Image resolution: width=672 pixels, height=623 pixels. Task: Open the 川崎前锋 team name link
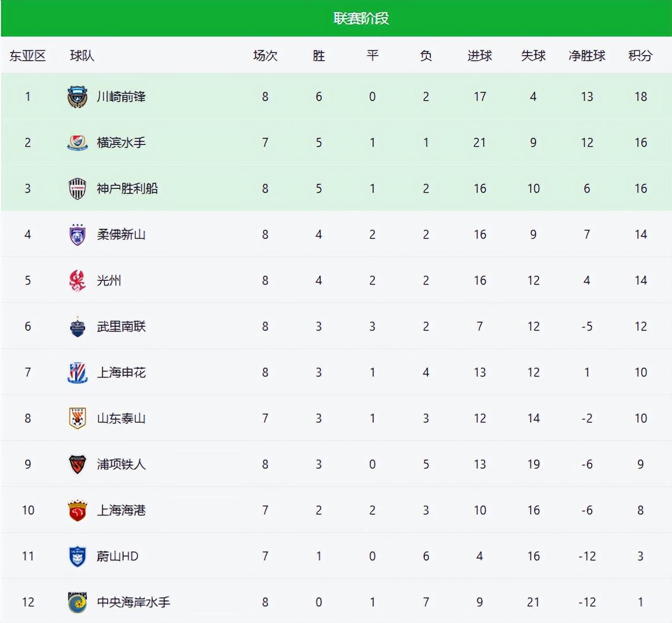(121, 97)
